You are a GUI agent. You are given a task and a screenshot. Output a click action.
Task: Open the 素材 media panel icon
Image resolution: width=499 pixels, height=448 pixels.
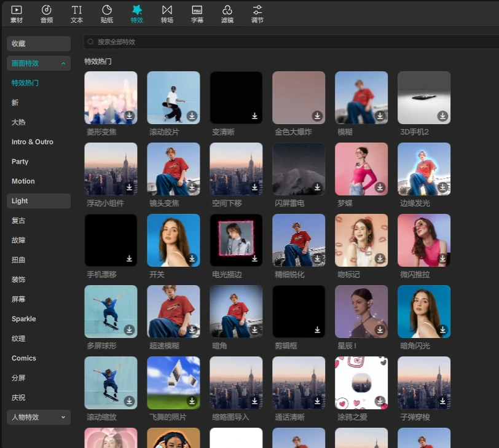point(17,14)
